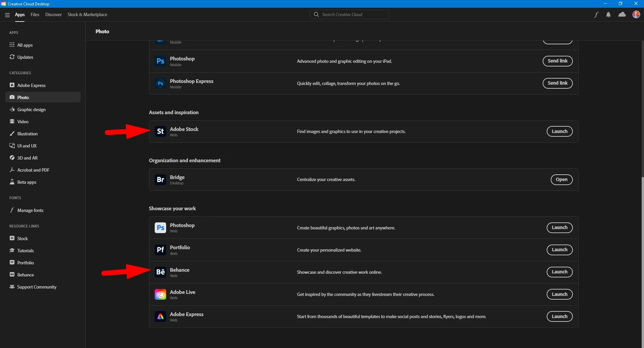Open the fonts icon in top bar

tap(596, 15)
